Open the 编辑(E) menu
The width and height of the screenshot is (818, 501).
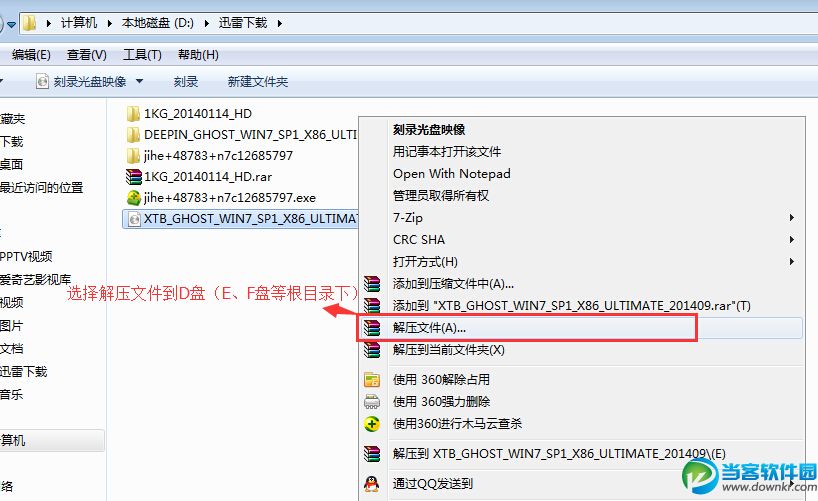(31, 55)
